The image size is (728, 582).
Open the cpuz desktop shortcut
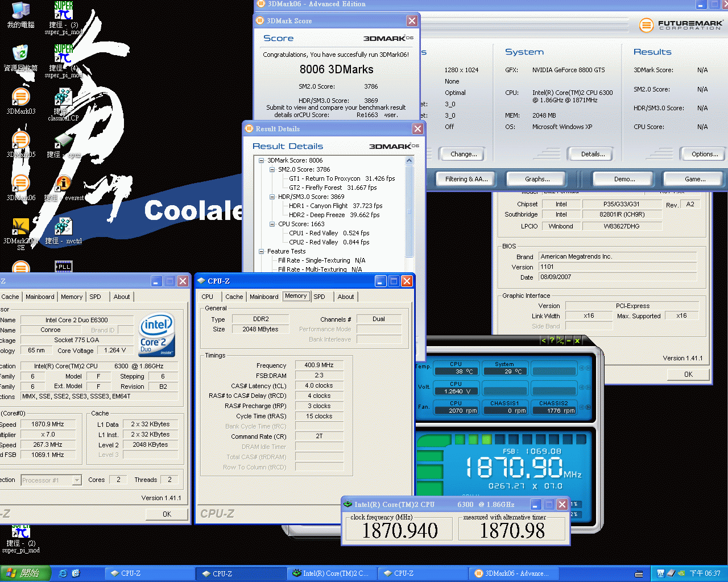[64, 144]
